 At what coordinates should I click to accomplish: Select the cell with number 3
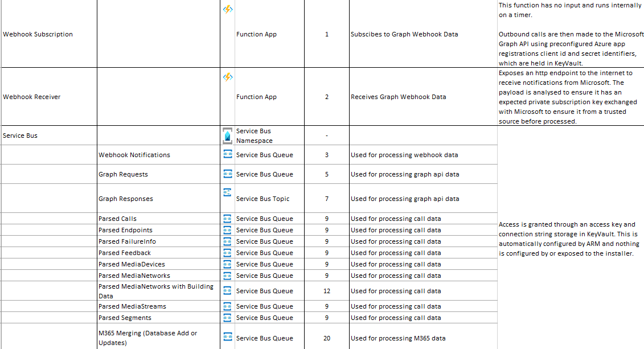(327, 155)
